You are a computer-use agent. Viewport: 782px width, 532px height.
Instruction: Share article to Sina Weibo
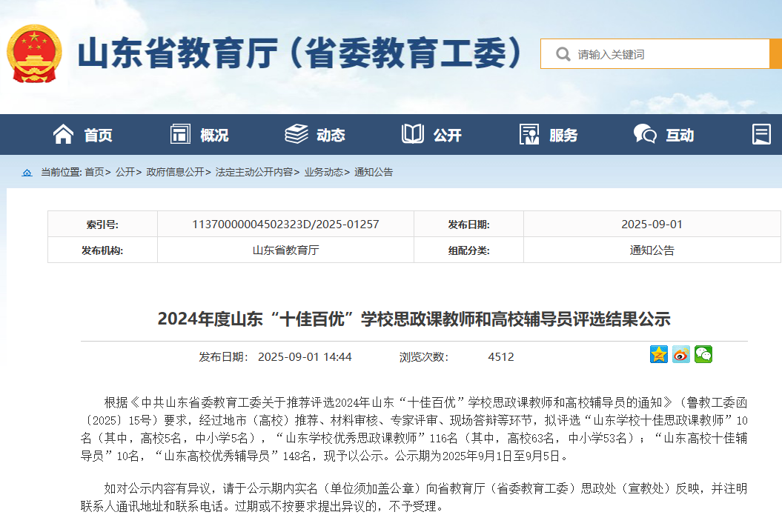(x=681, y=355)
